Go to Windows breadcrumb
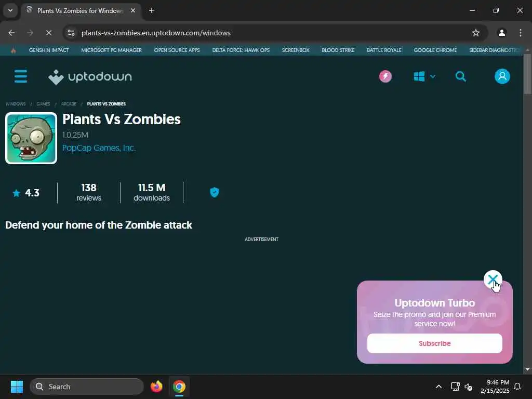The image size is (532, 399). tap(16, 104)
